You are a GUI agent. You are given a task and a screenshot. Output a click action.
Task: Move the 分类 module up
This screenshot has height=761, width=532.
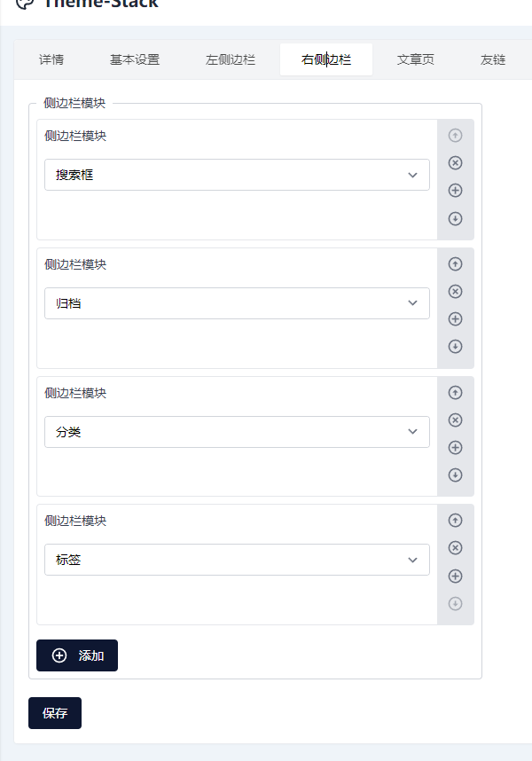pyautogui.click(x=456, y=392)
